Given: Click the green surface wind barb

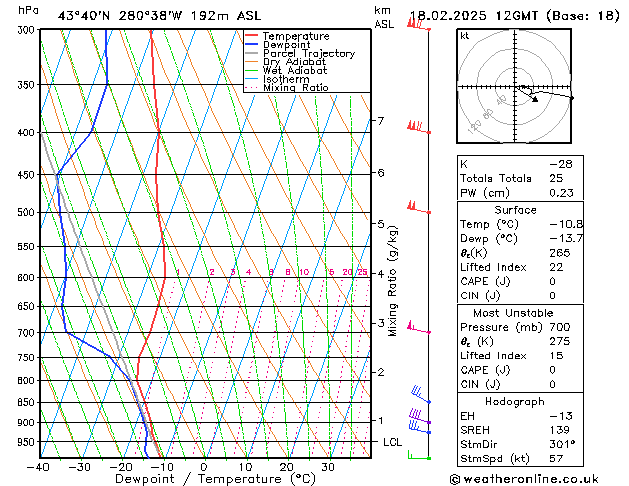Looking at the screenshot, I should 419,455.
